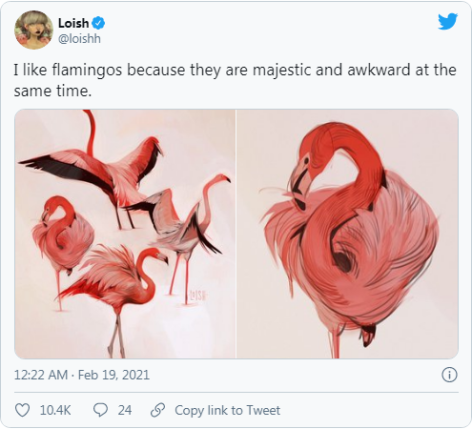The image size is (472, 429).
Task: Select Copy link to Tweet
Action: pyautogui.click(x=227, y=410)
